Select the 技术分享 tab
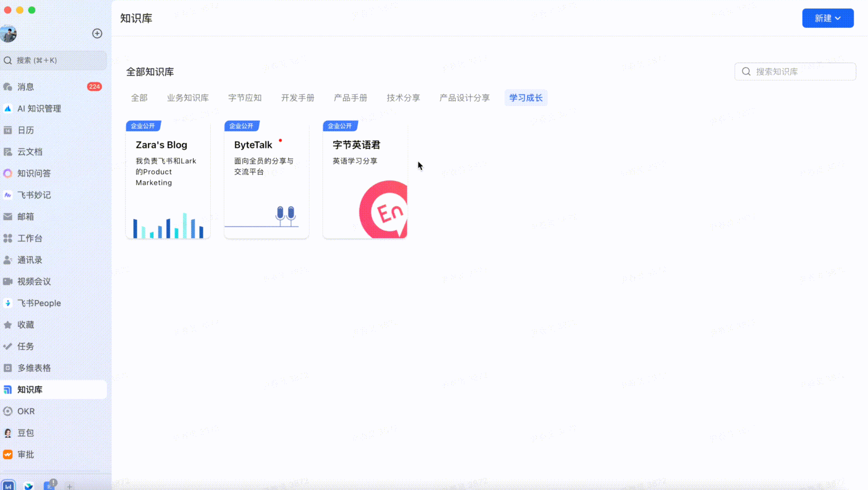Viewport: 868px width, 490px height. point(403,98)
